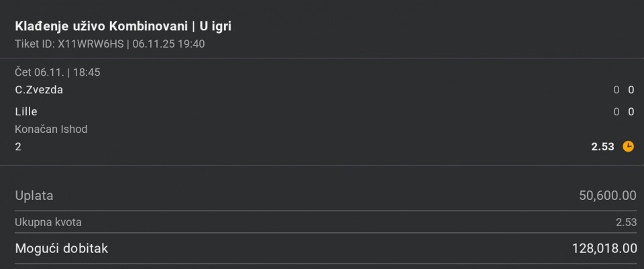
Task: Click the possible winnings amount 128,018.00
Action: (x=604, y=249)
